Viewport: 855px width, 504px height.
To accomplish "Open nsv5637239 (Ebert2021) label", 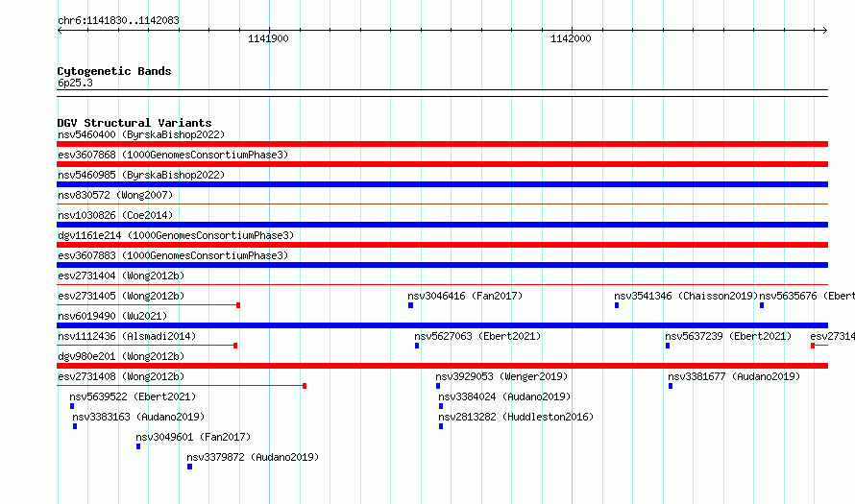I will pyautogui.click(x=728, y=336).
